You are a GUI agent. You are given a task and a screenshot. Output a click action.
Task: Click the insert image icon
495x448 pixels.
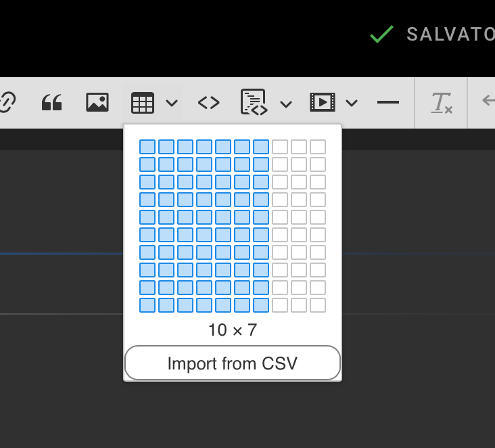(x=97, y=102)
